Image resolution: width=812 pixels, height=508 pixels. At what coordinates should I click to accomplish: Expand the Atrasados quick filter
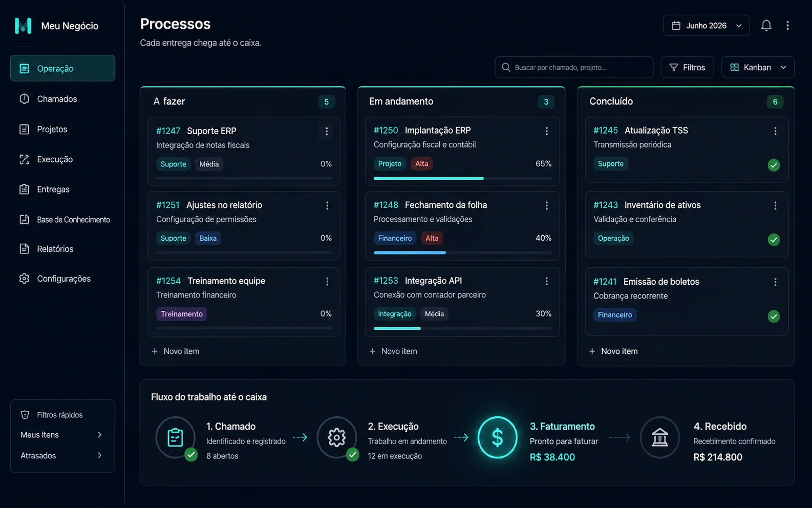point(62,455)
